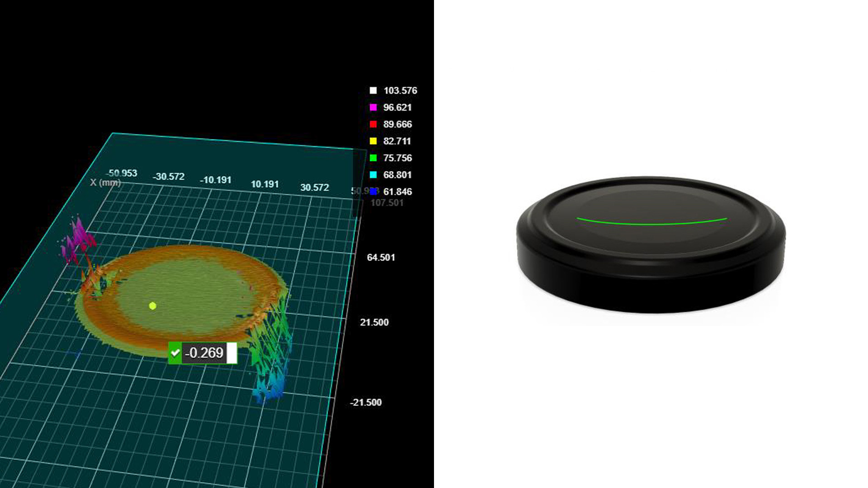Click the 64.501 Y-axis tick label
This screenshot has height=488, width=868.
point(381,258)
